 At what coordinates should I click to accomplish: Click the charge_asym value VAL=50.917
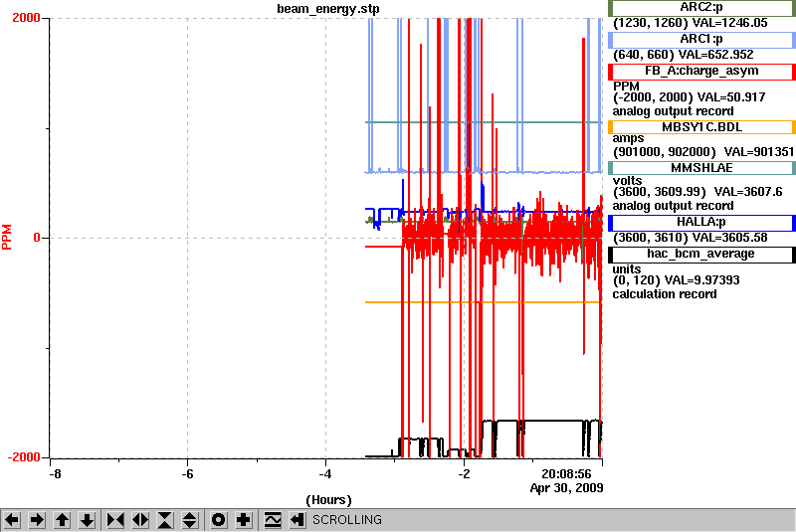(x=731, y=96)
